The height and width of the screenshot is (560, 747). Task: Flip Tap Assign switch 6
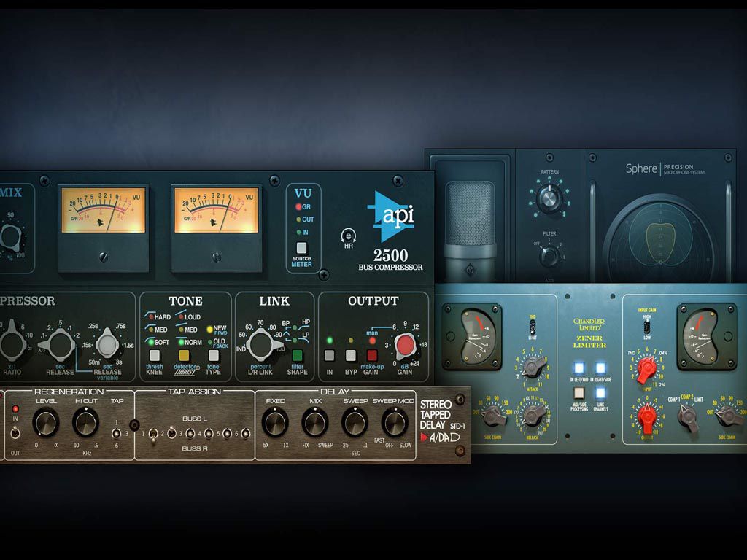245,433
